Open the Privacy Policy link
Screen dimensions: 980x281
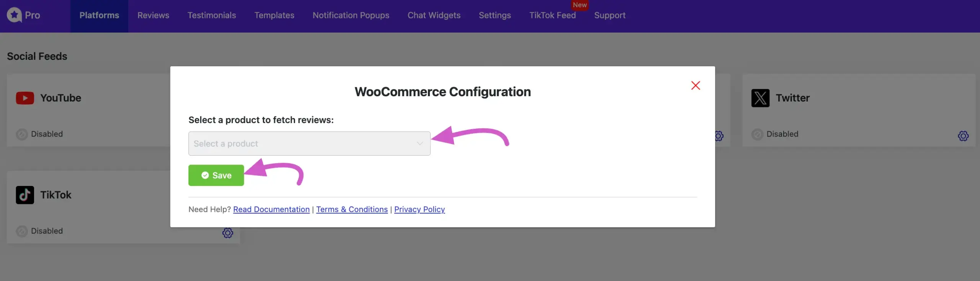click(x=419, y=209)
